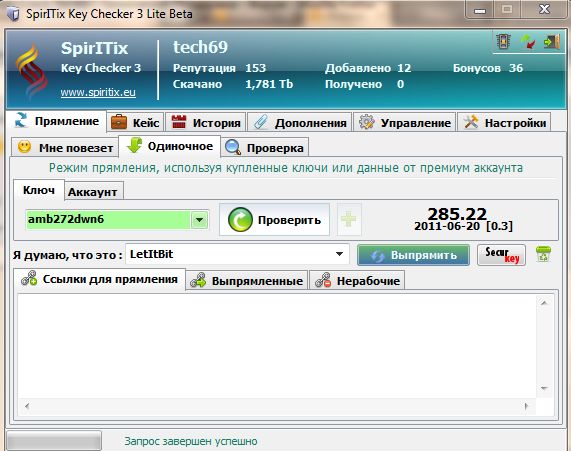Click the window title bar app icon
The height and width of the screenshot is (451, 571).
pos(13,14)
